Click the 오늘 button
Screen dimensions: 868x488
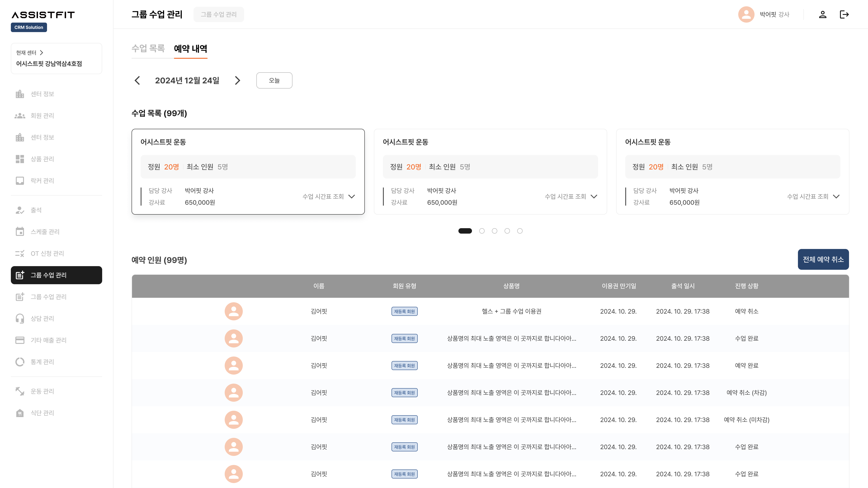274,80
